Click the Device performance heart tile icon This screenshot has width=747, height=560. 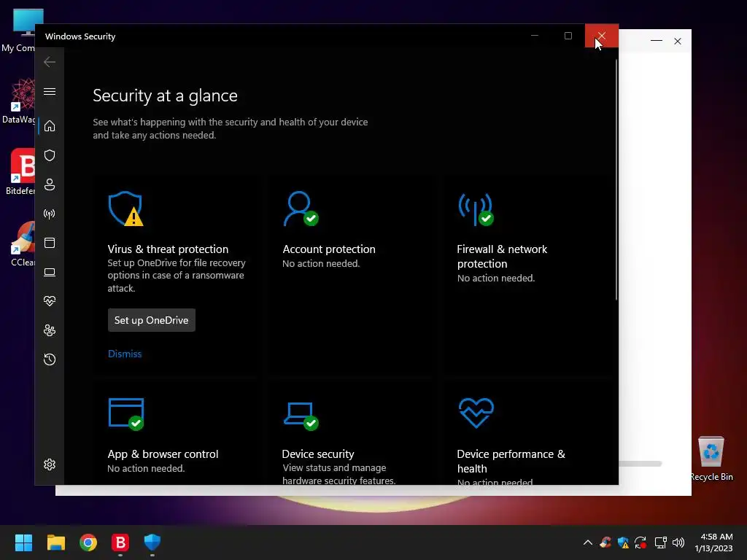[x=476, y=413]
